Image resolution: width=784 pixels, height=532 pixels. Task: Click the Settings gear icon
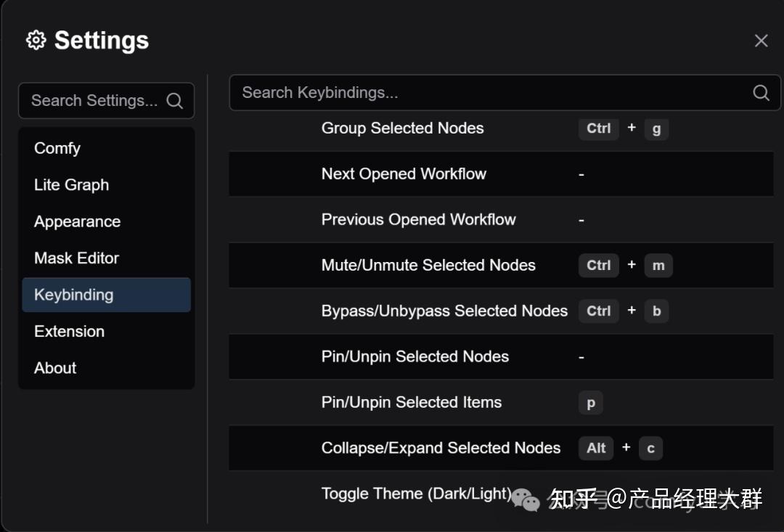[x=36, y=40]
